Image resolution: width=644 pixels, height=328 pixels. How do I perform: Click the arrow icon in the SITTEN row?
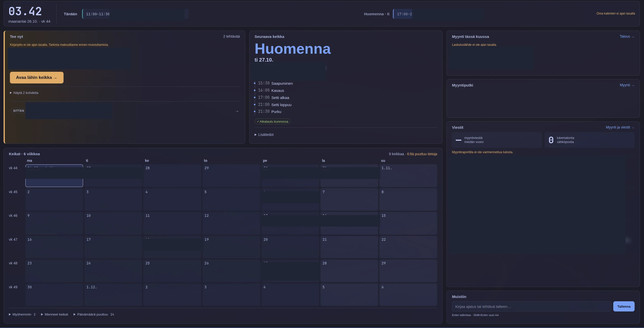[x=237, y=111]
